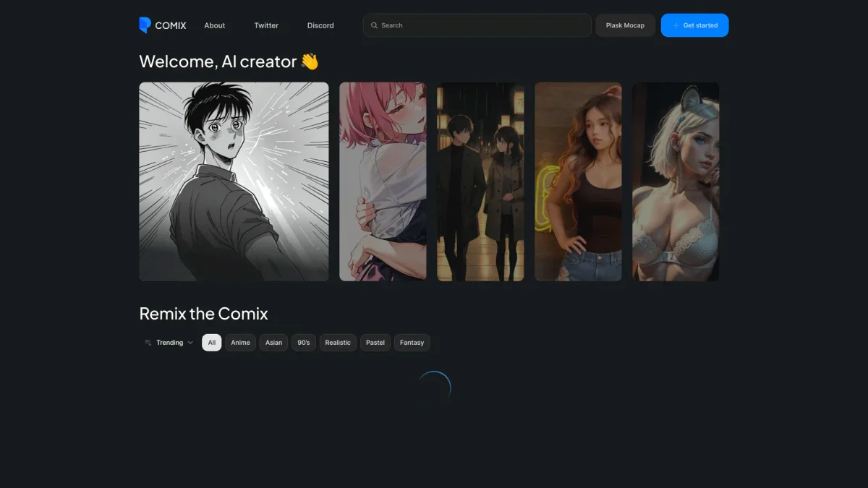Image resolution: width=868 pixels, height=488 pixels.
Task: Choose the Pastel style filter
Action: [375, 343]
